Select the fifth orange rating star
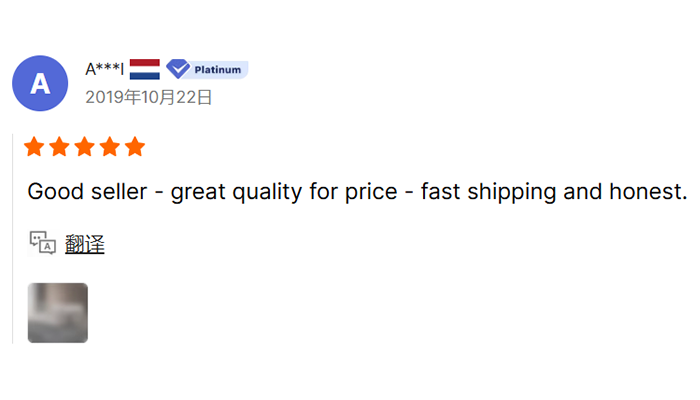This screenshot has height=400, width=700. point(135,147)
